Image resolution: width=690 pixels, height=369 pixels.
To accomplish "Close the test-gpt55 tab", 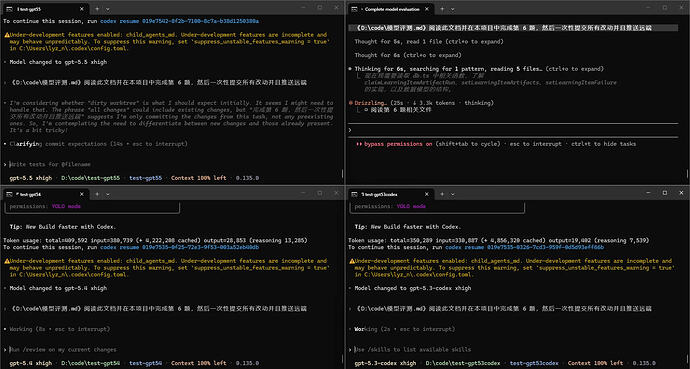I will click(x=81, y=9).
